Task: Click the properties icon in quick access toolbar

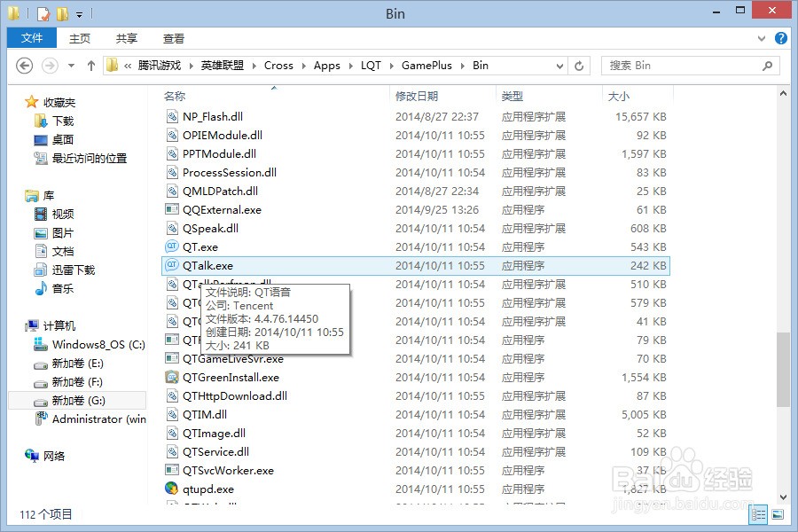Action: (43, 13)
